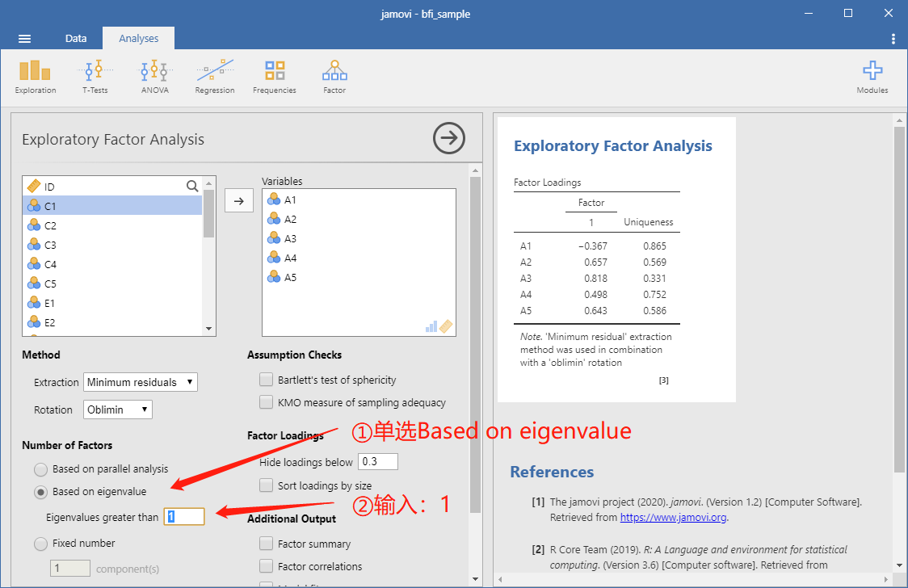Image resolution: width=908 pixels, height=588 pixels.
Task: Open the three-dot options menu
Action: pos(893,39)
